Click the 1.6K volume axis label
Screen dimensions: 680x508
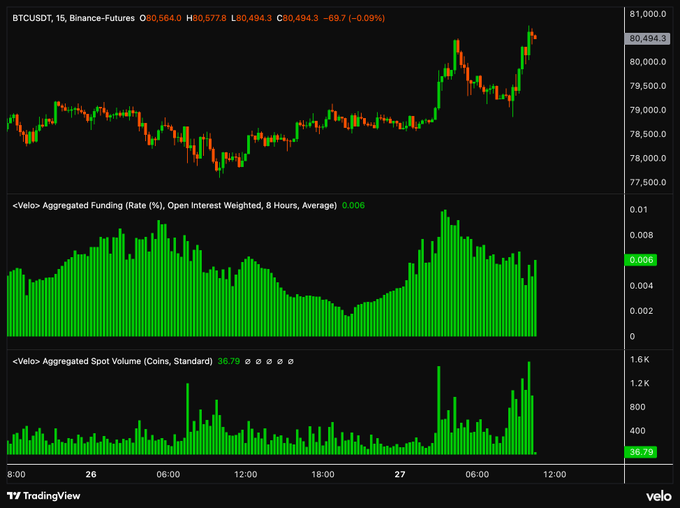(x=640, y=360)
